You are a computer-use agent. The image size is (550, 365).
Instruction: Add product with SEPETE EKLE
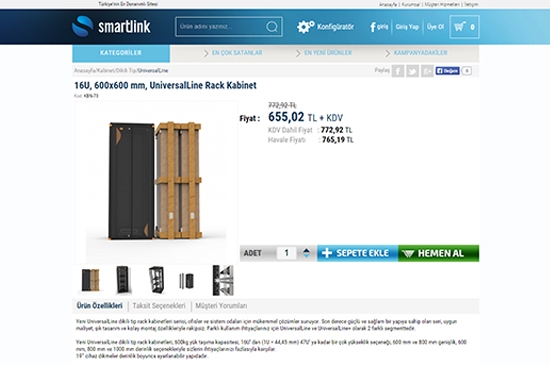357,253
